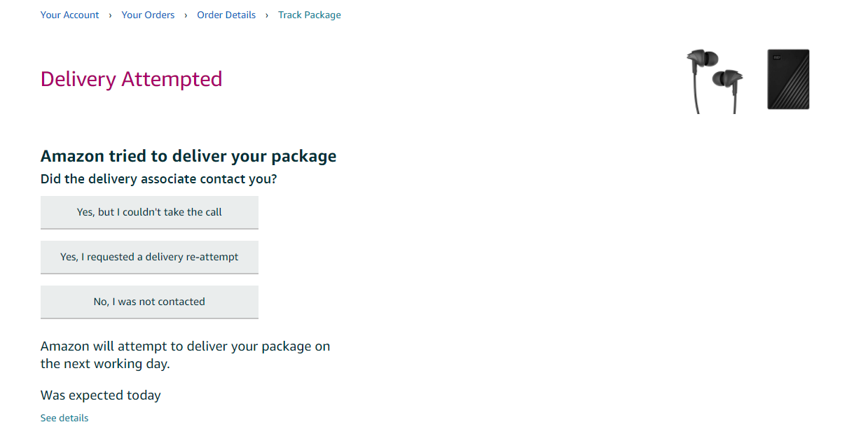Click chevron between Your Account and Your Orders
The image size is (868, 429).
(x=110, y=15)
